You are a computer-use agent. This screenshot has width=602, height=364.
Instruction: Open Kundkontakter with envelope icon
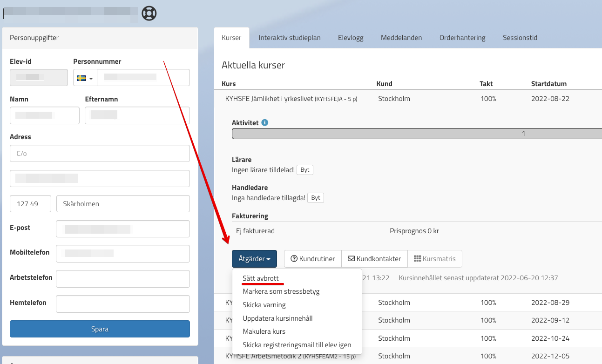pyautogui.click(x=374, y=259)
